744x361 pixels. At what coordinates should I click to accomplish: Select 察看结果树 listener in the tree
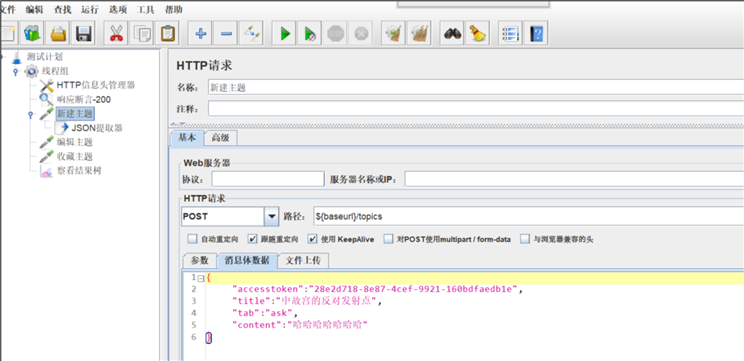(78, 171)
